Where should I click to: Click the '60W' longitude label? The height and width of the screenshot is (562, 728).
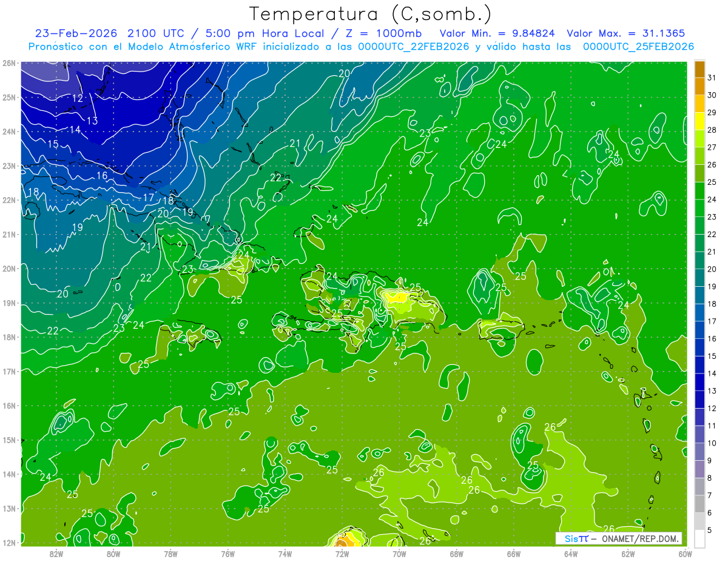click(684, 553)
